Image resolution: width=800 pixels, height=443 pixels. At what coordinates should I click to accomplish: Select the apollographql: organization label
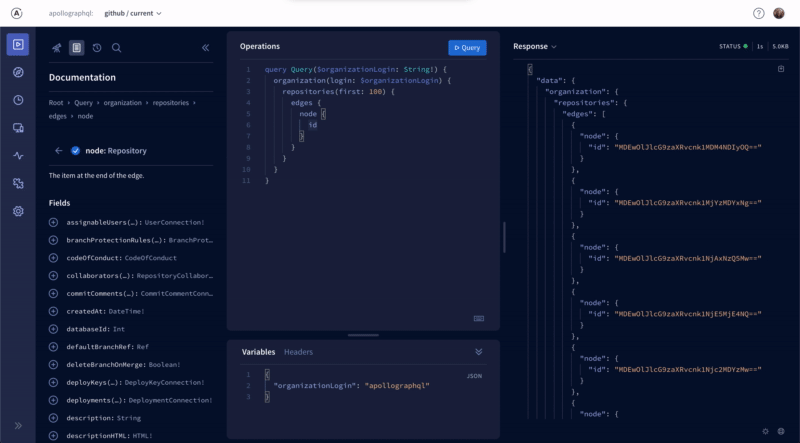pos(71,13)
